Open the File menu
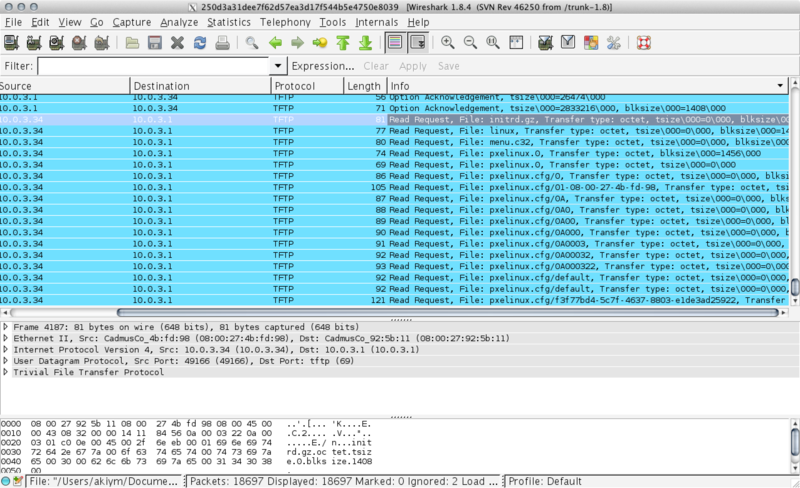The height and width of the screenshot is (488, 800). 13,22
